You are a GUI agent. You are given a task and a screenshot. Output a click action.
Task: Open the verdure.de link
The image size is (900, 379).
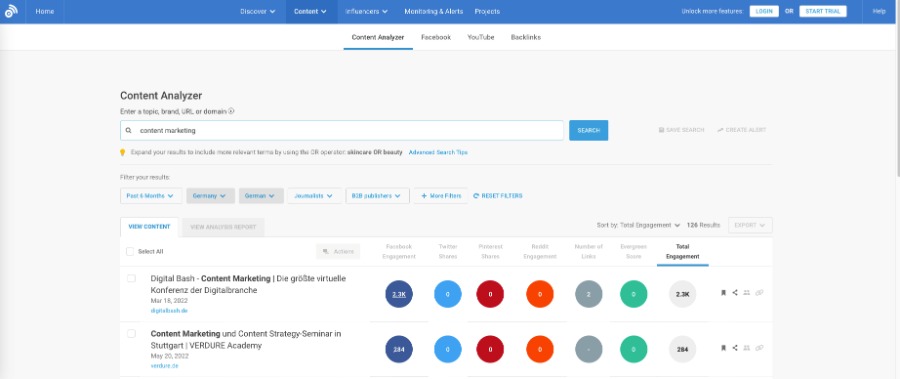[x=164, y=366]
